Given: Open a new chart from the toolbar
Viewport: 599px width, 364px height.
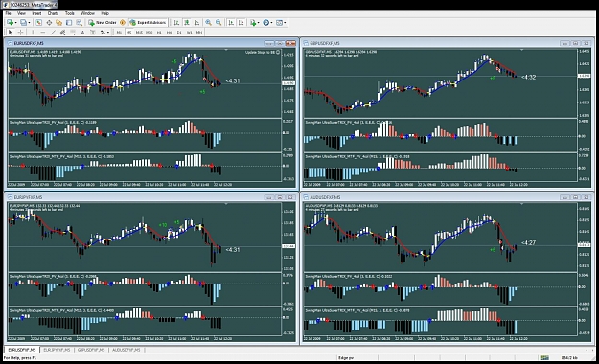Looking at the screenshot, I should point(10,23).
